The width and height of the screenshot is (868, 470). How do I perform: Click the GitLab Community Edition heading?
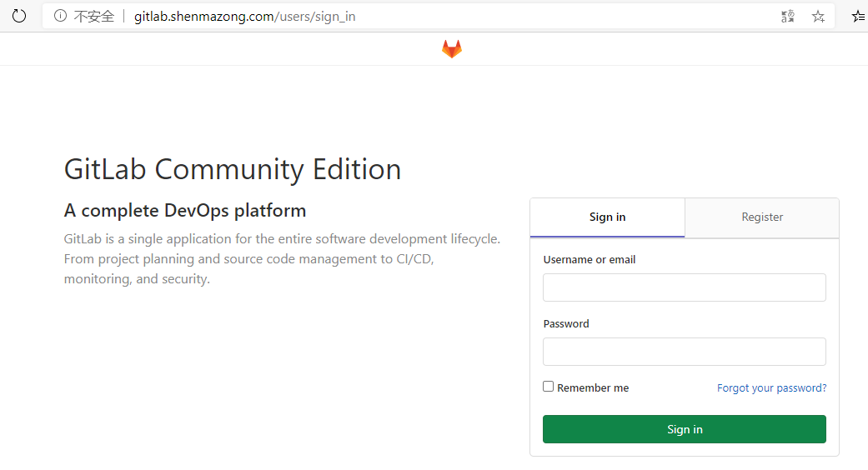[233, 169]
